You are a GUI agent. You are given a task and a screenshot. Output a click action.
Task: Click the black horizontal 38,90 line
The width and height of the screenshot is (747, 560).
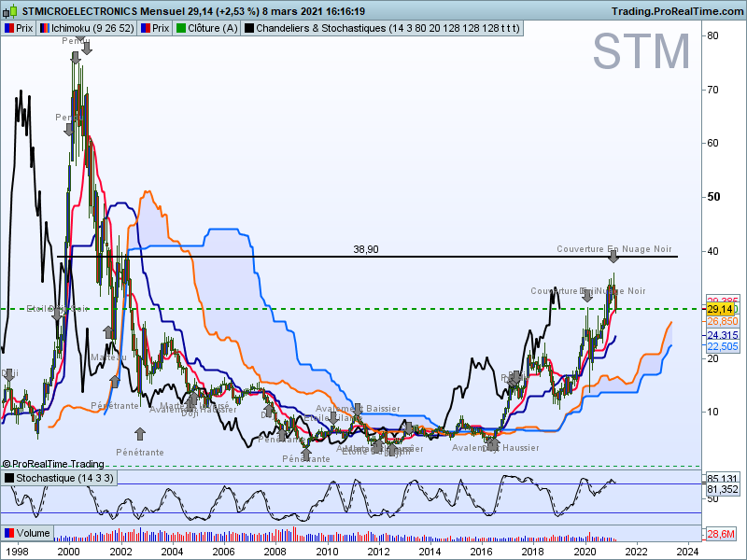[367, 257]
